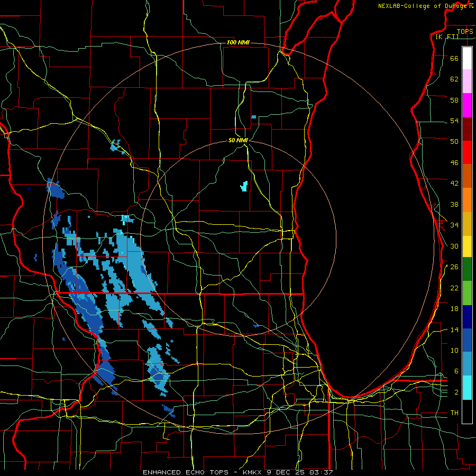Click the gold legend swatch

coord(467,224)
